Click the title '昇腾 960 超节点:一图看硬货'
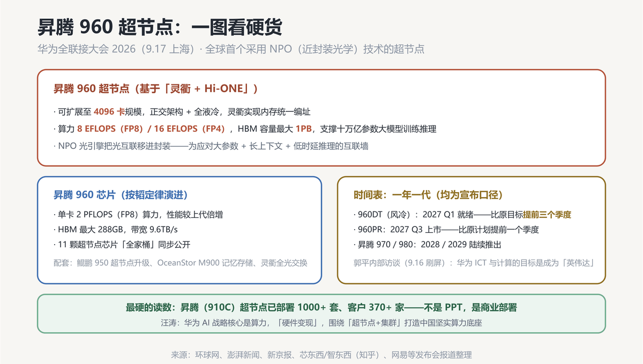This screenshot has width=643, height=364. tap(160, 27)
